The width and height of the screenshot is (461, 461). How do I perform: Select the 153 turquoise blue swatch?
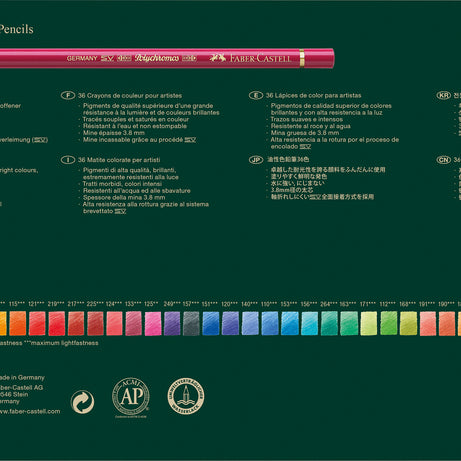290,323
